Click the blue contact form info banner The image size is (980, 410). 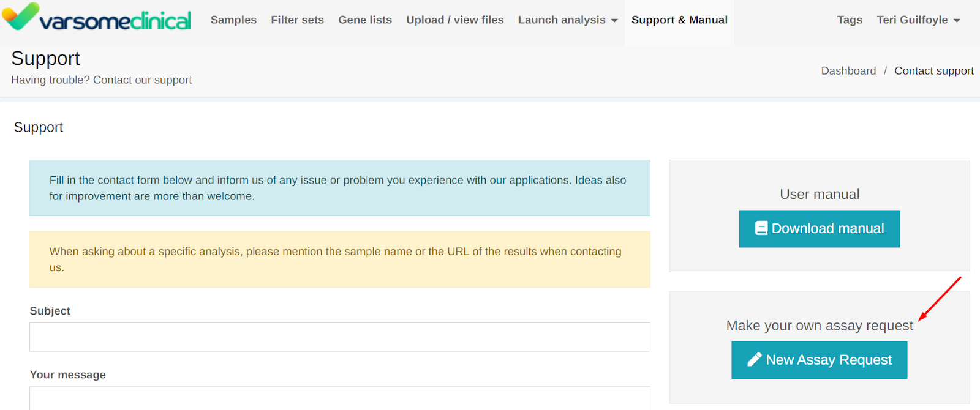339,188
